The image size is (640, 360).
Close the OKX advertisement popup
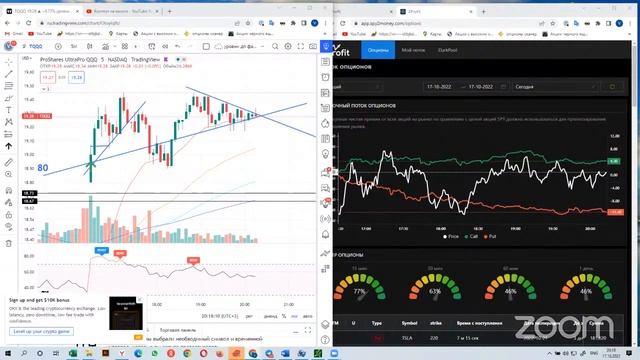point(139,300)
